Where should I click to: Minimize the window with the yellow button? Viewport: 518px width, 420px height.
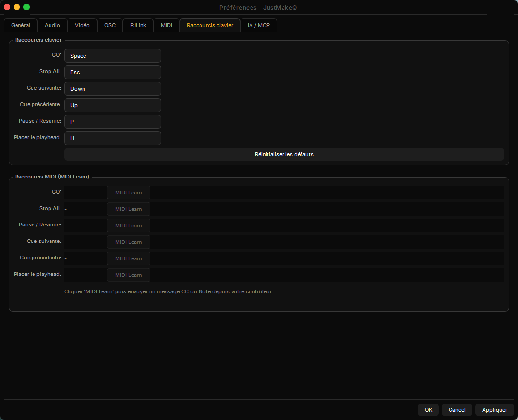[x=17, y=7]
